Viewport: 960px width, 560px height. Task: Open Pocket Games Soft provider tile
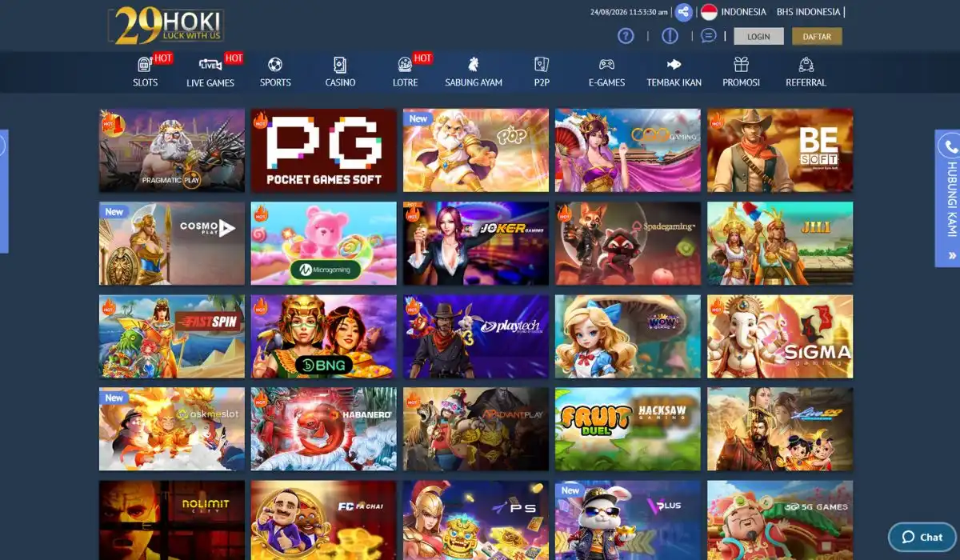point(324,150)
